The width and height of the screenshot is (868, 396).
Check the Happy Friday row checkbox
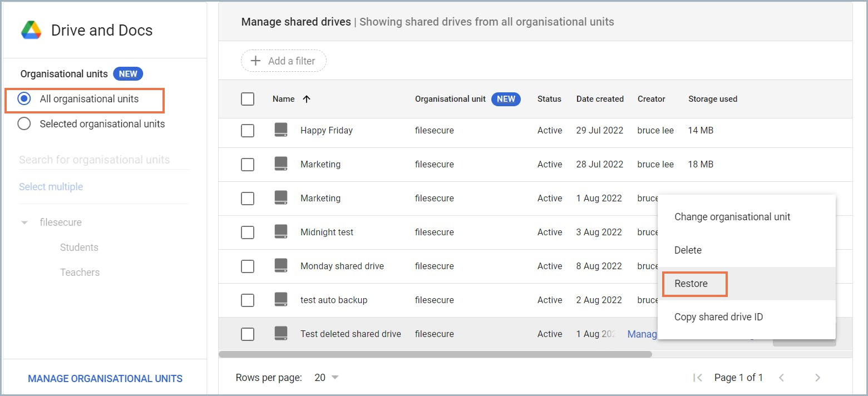tap(248, 131)
